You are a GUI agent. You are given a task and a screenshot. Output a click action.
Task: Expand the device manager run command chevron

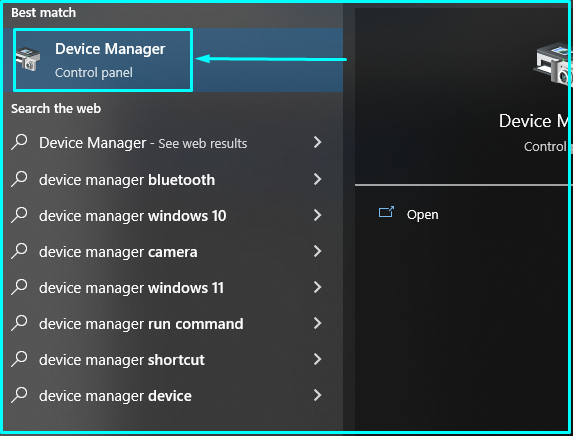(x=317, y=323)
